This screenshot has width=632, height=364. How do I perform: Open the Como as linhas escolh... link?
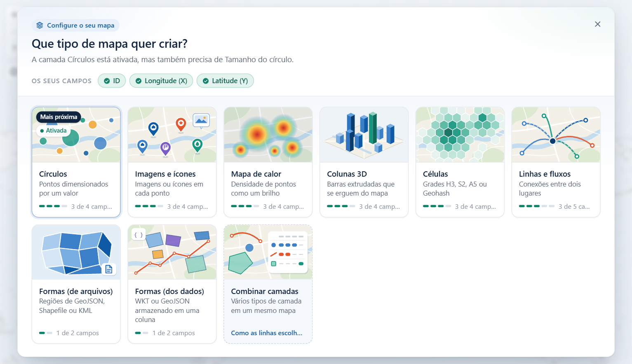click(x=267, y=333)
